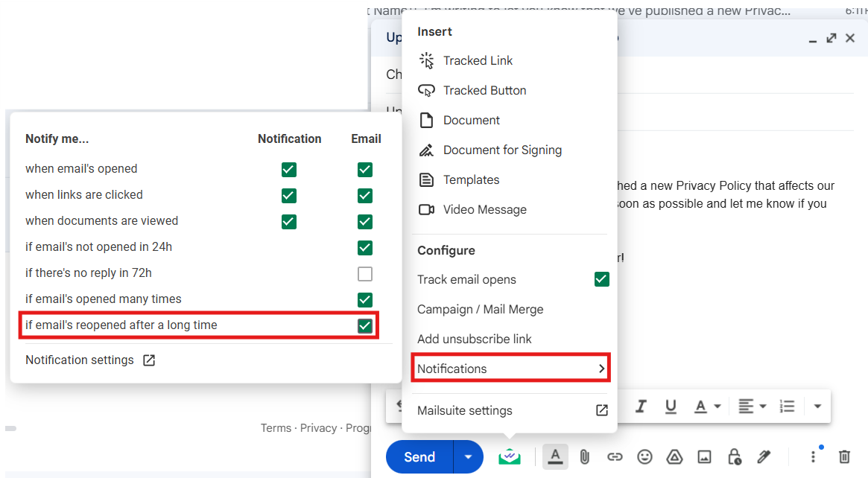Image resolution: width=868 pixels, height=478 pixels.
Task: Attach a file with paperclip icon
Action: 585,456
